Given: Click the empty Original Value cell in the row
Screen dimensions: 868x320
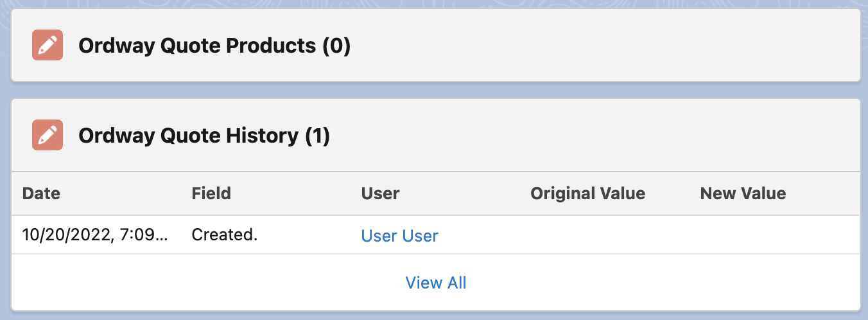Looking at the screenshot, I should [x=605, y=235].
